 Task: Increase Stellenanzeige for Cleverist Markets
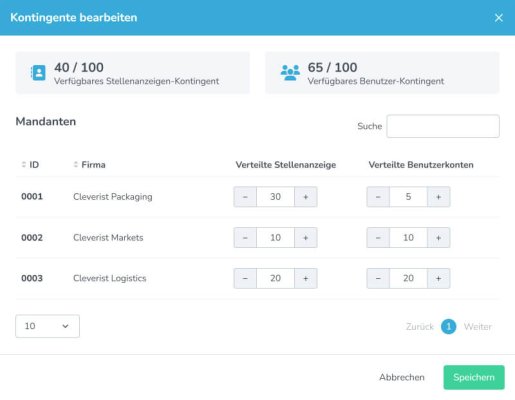click(x=306, y=238)
